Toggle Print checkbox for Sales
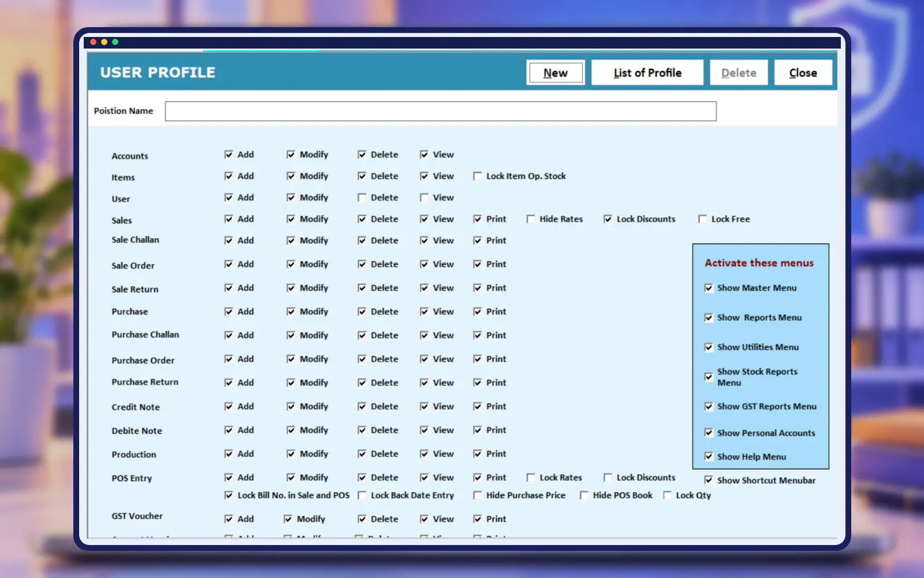Viewport: 924px width, 578px height. pyautogui.click(x=478, y=219)
